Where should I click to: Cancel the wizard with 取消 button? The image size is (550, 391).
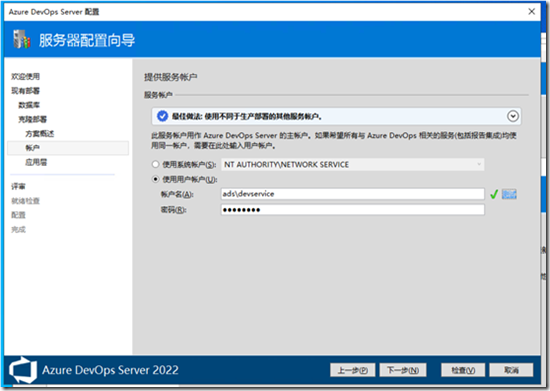(x=511, y=370)
